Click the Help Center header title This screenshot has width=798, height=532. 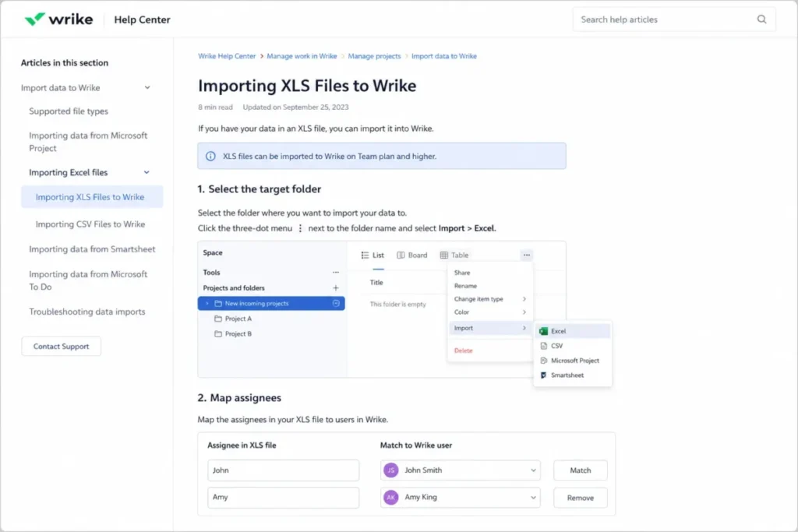(x=142, y=19)
